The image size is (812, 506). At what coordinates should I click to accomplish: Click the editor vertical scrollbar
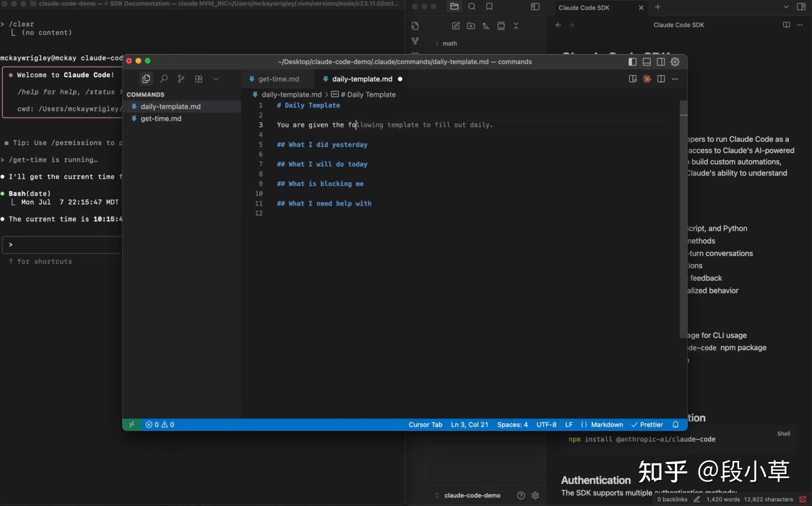coord(683,218)
